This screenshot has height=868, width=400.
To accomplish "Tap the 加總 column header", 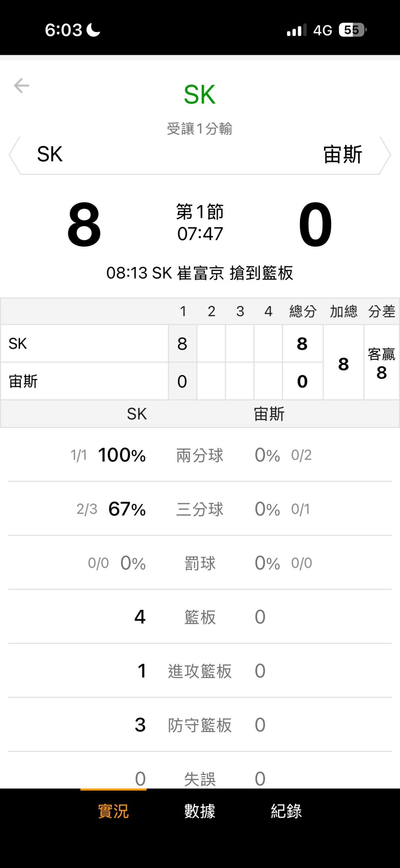I will click(x=343, y=311).
